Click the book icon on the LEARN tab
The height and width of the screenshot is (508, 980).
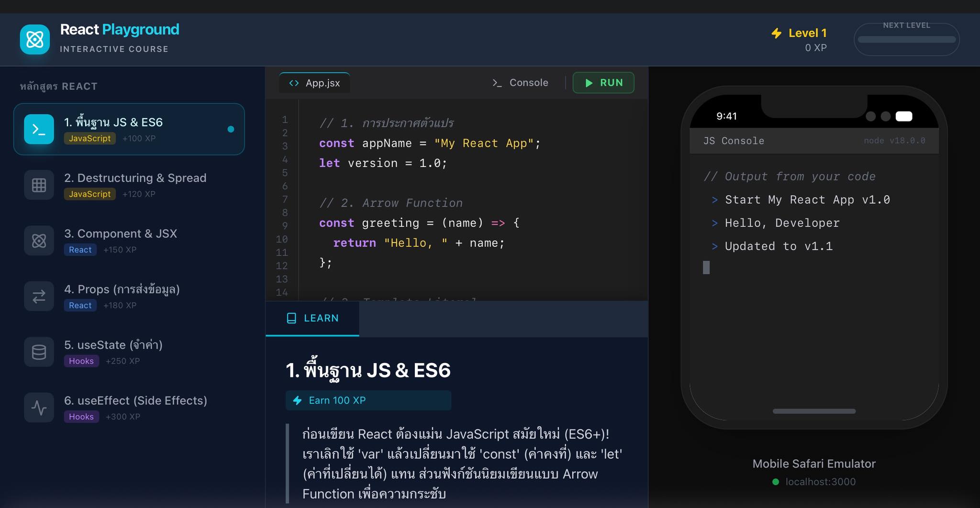(291, 318)
